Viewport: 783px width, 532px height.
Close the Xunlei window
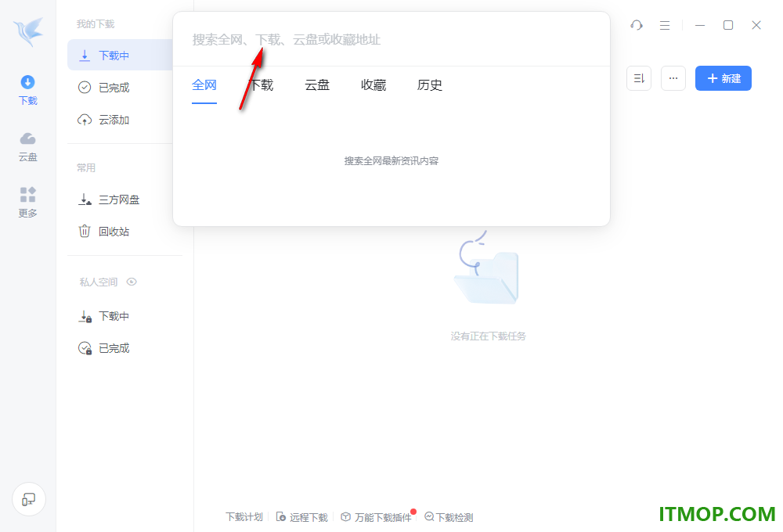point(756,25)
